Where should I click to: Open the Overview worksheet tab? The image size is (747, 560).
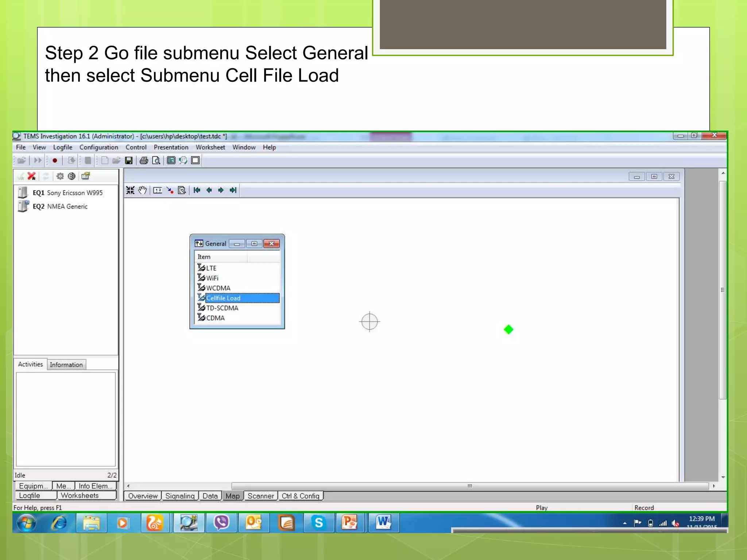143,496
